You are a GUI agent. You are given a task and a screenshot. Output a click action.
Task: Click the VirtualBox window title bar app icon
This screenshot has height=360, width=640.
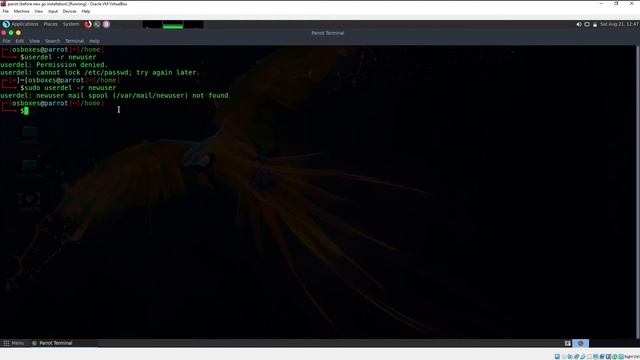(3, 4)
